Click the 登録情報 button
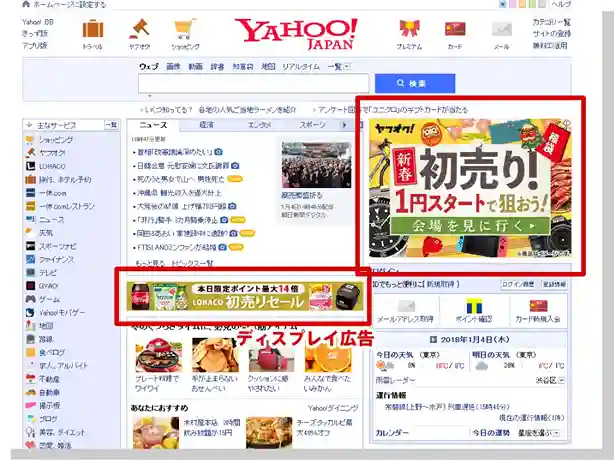 554,284
